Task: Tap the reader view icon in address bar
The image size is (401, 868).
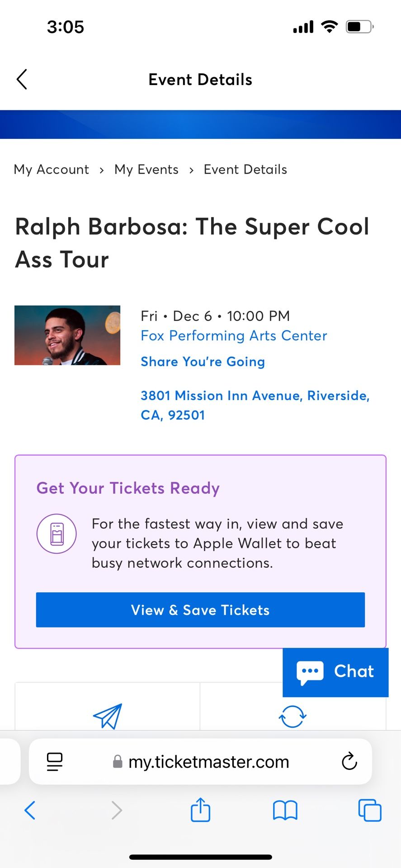Action: point(54,762)
